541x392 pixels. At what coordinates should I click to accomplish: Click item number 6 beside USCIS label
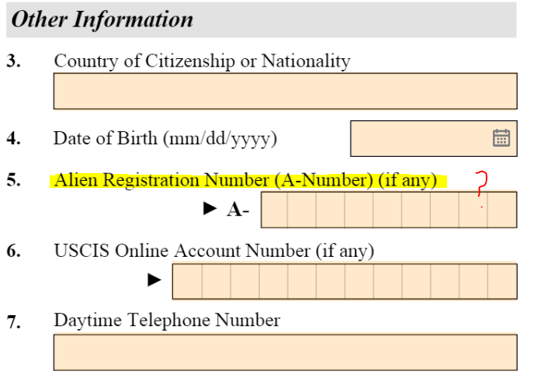(13, 252)
